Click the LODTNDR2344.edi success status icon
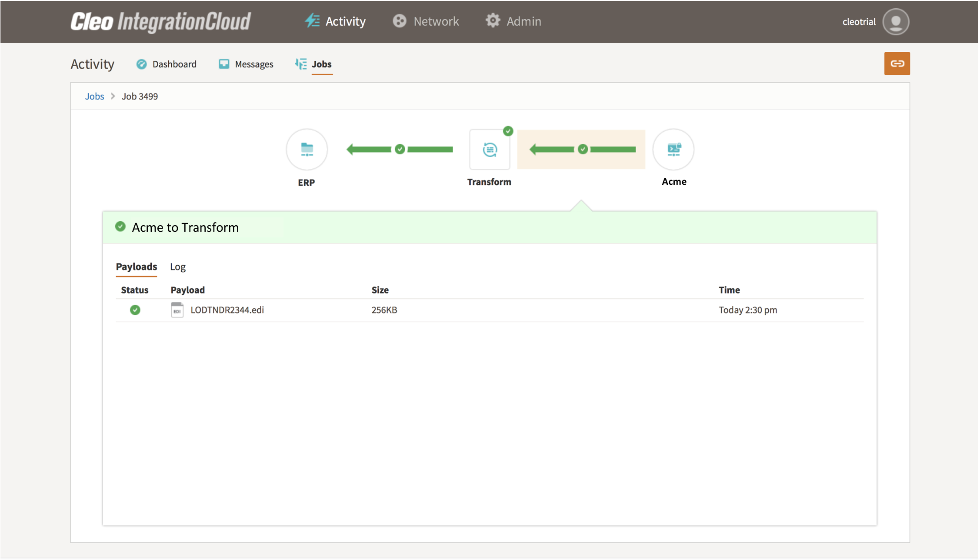Screen dimensions: 980x560 pos(135,310)
